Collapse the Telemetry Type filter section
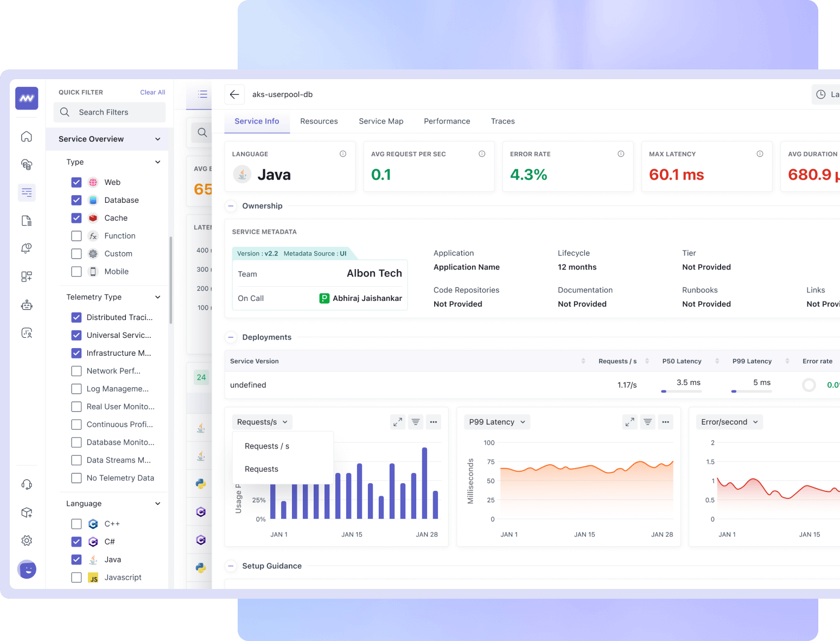 [157, 297]
